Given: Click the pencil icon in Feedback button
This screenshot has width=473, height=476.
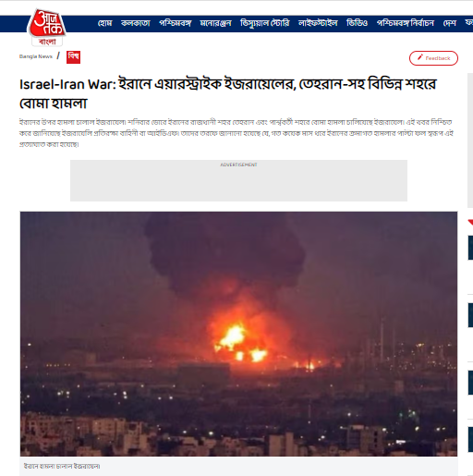Looking at the screenshot, I should pyautogui.click(x=420, y=57).
